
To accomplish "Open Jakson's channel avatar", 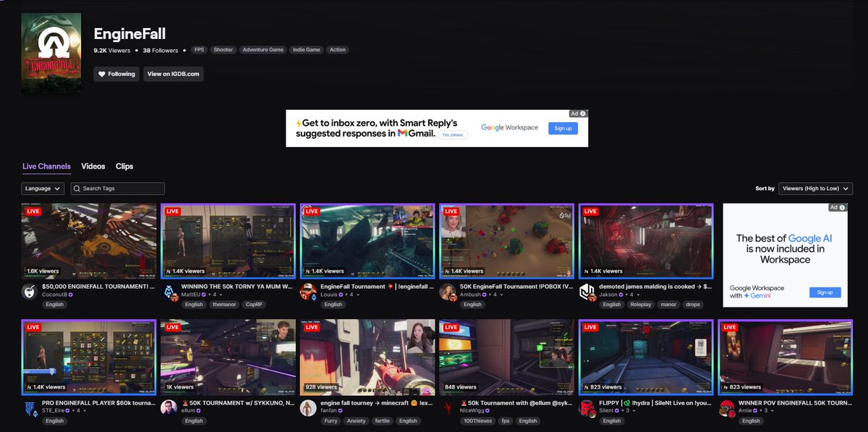I will (x=587, y=291).
